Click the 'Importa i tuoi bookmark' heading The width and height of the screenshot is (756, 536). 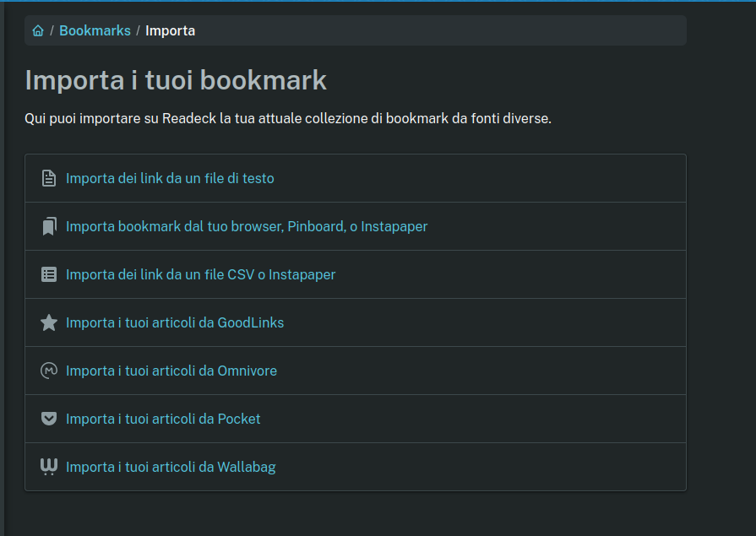point(176,80)
